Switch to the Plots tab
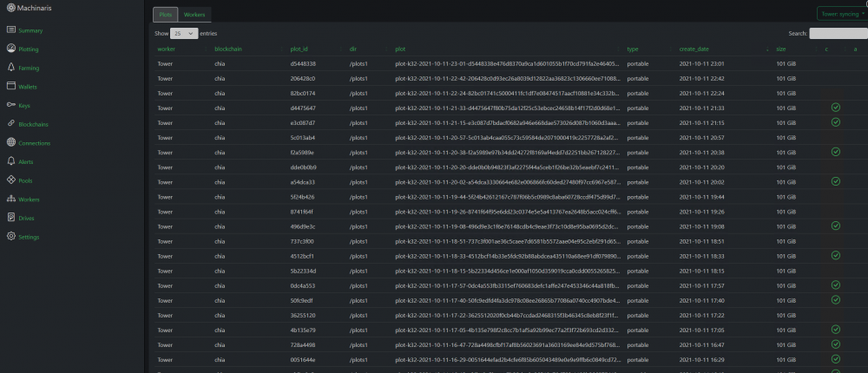The height and width of the screenshot is (373, 868). click(166, 15)
